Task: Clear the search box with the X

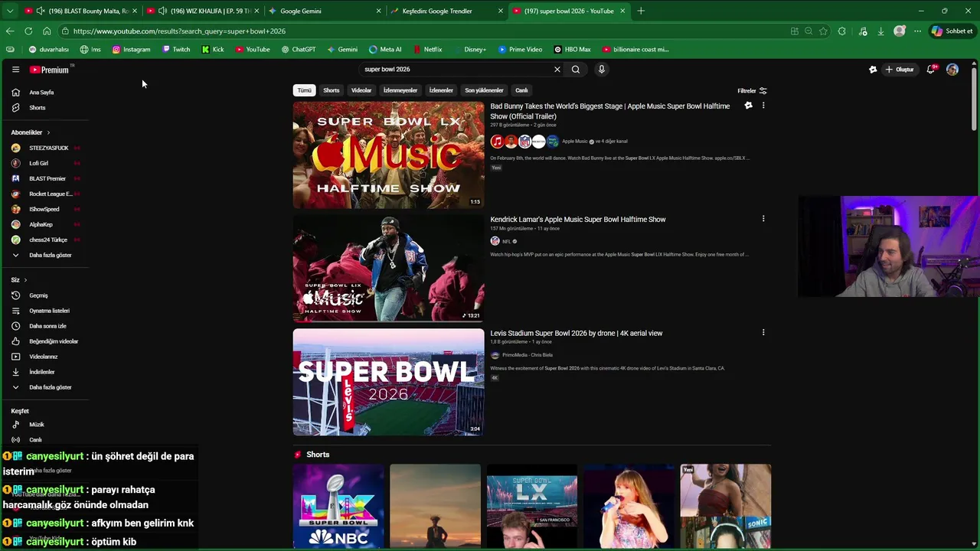Action: [x=557, y=70]
